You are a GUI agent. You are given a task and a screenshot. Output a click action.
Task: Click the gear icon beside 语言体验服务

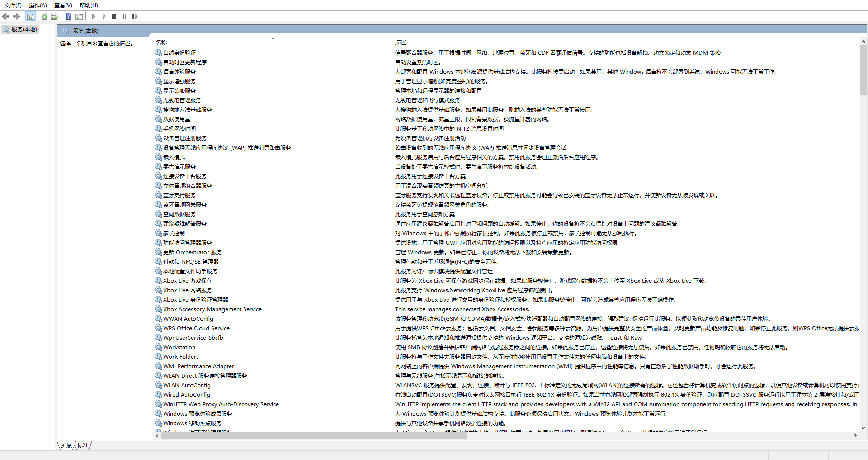(159, 71)
